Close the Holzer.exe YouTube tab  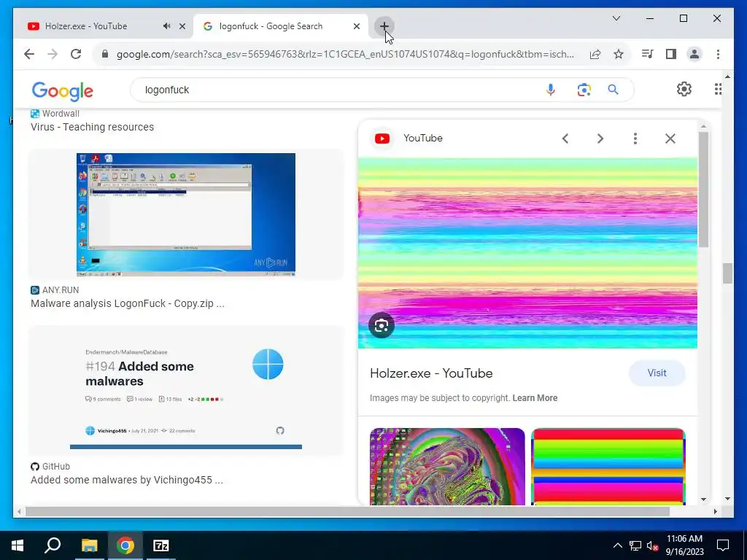click(182, 26)
